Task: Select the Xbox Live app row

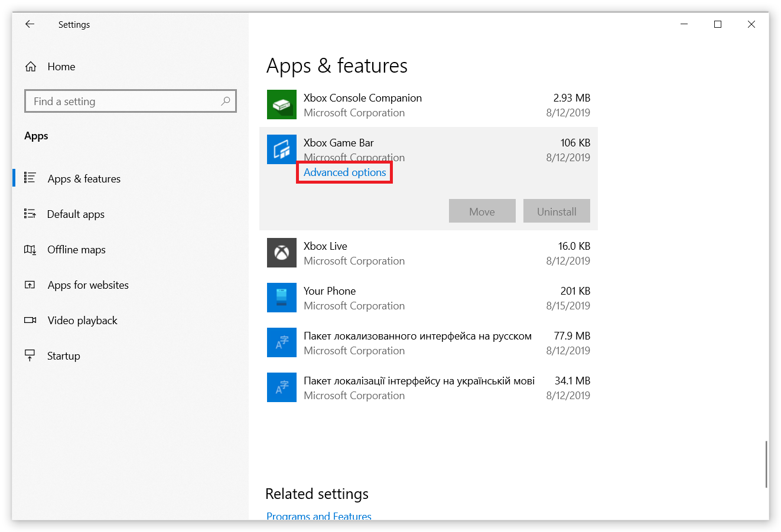Action: click(428, 253)
